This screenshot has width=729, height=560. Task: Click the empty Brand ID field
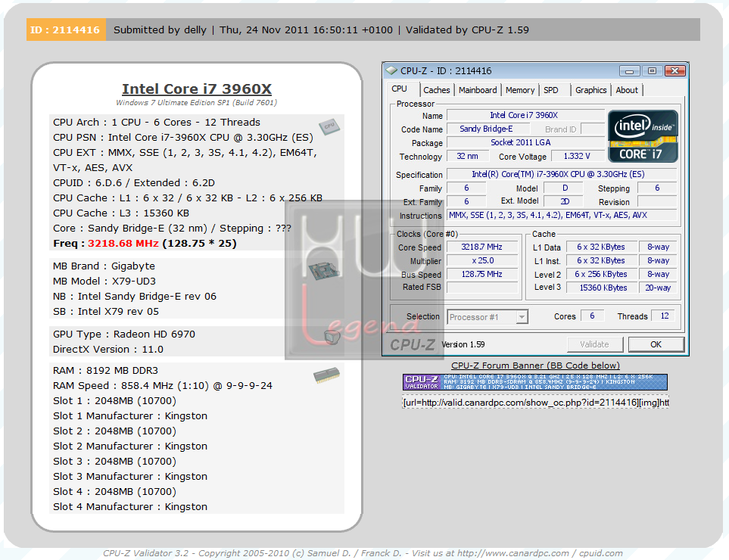point(593,129)
